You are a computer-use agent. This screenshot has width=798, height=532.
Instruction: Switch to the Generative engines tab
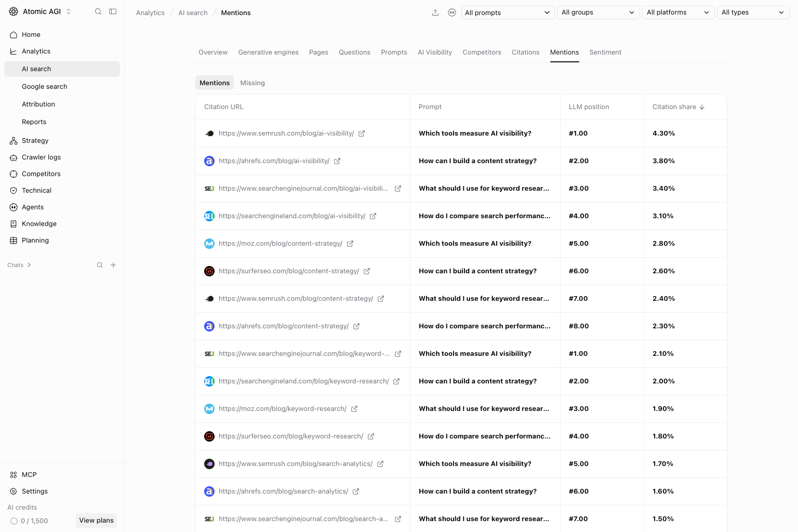[268, 52]
